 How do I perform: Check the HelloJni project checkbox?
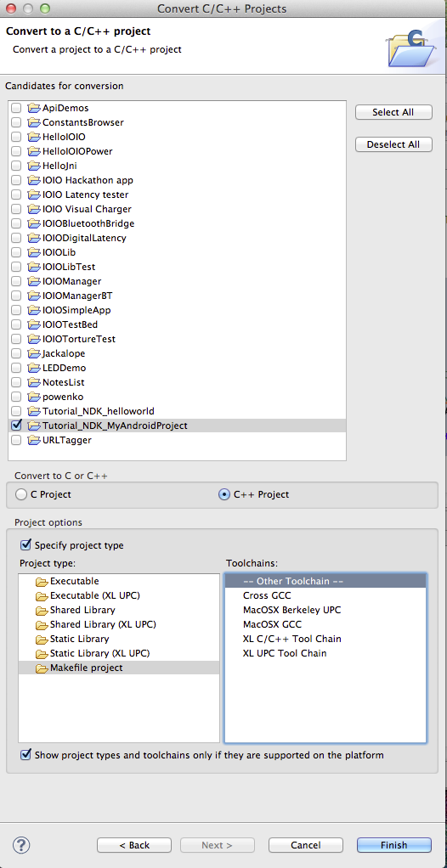click(x=17, y=166)
